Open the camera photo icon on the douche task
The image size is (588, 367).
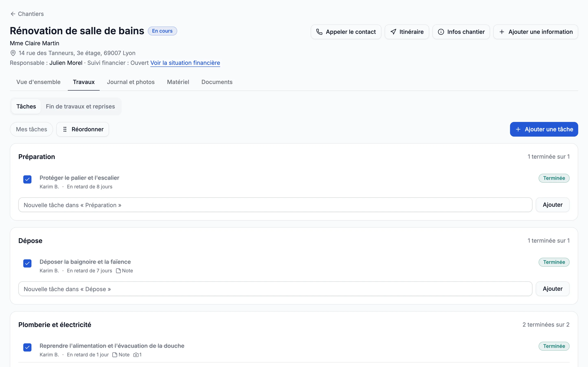click(x=136, y=355)
